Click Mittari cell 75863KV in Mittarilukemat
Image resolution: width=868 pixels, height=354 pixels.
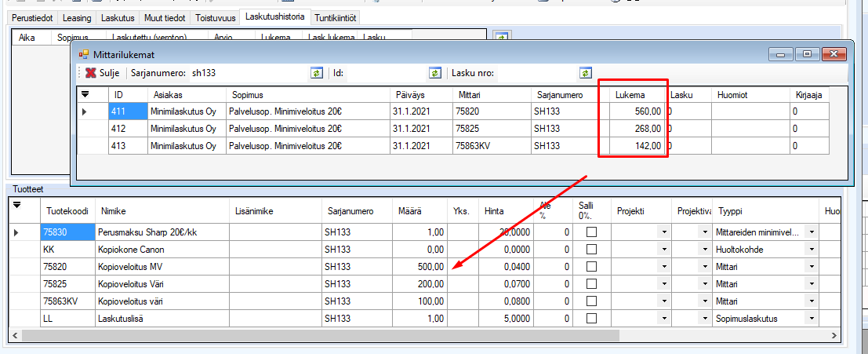pyautogui.click(x=491, y=146)
